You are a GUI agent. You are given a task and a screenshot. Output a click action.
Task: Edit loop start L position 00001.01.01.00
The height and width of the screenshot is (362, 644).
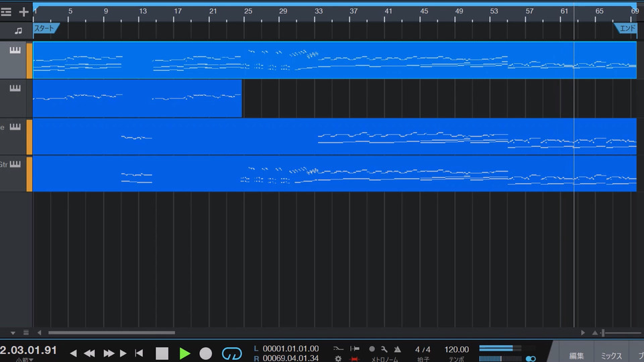click(x=290, y=349)
